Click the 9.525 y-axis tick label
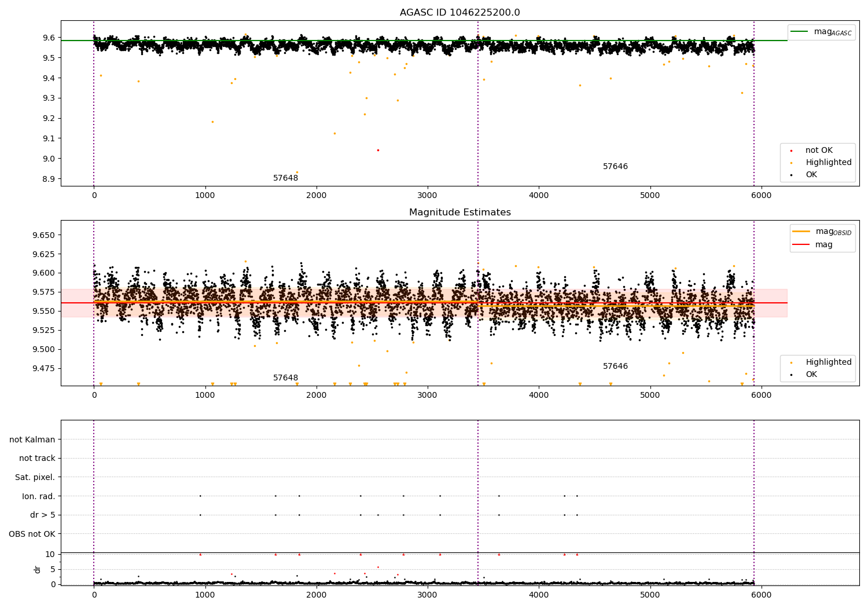Image resolution: width=868 pixels, height=608 pixels. pos(44,331)
